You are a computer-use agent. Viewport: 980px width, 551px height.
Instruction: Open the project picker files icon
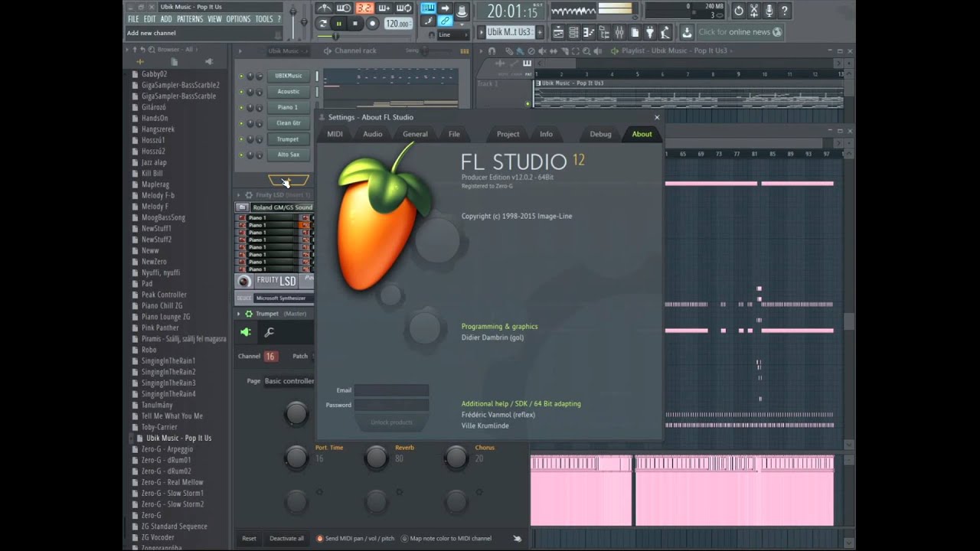coord(635,32)
